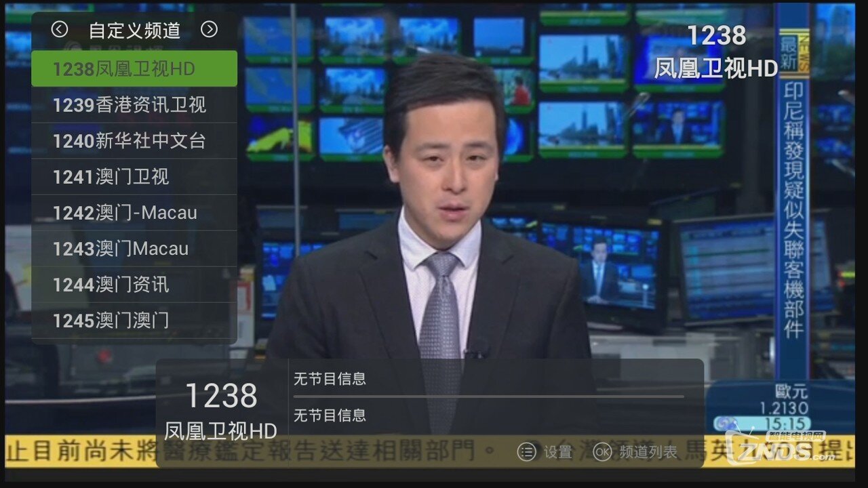Choose channel 1243澳门Macau
Image resolution: width=868 pixels, height=488 pixels.
pos(134,248)
